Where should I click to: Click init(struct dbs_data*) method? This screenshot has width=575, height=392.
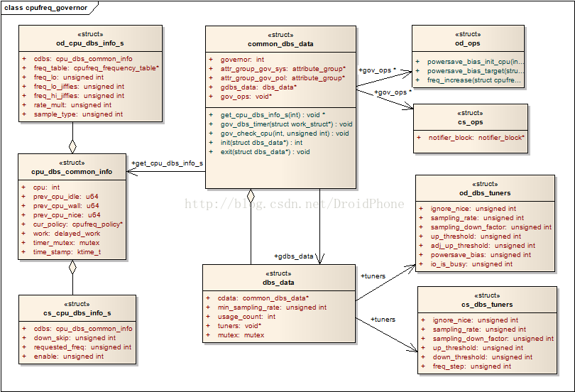(261, 143)
